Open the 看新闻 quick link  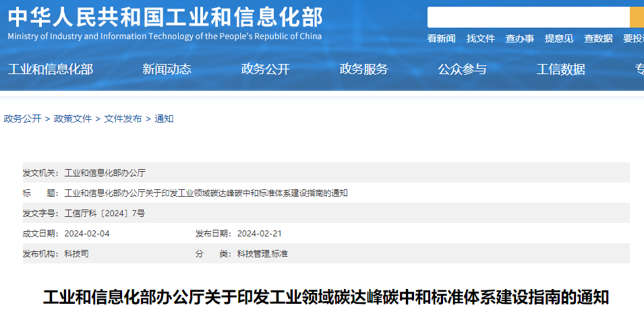click(441, 39)
